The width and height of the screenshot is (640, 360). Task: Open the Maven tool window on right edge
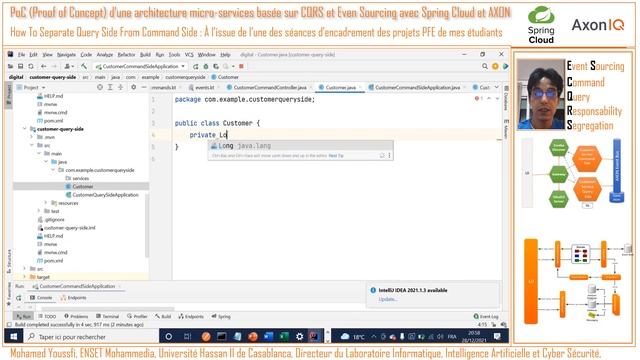coord(506,129)
